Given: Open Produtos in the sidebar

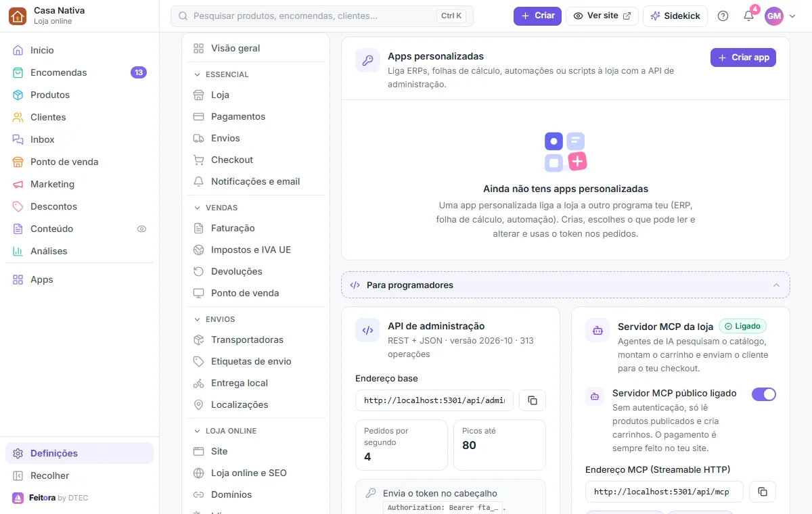Looking at the screenshot, I should pos(80,95).
